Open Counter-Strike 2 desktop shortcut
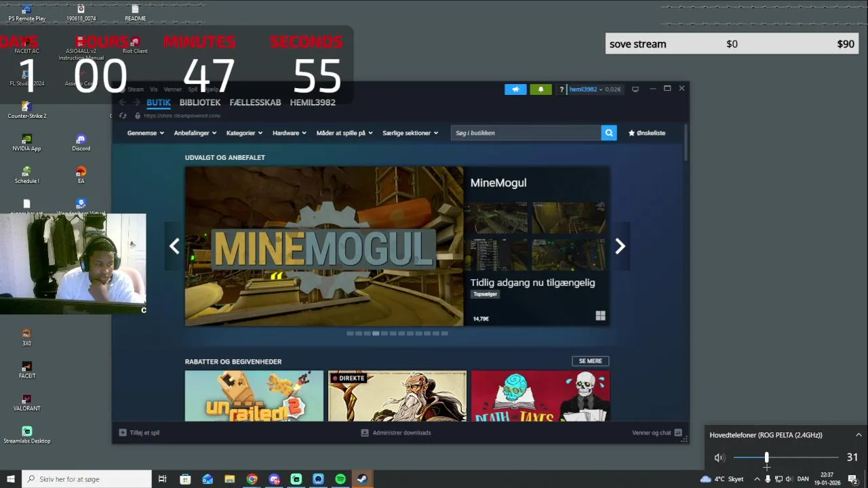 [26, 110]
